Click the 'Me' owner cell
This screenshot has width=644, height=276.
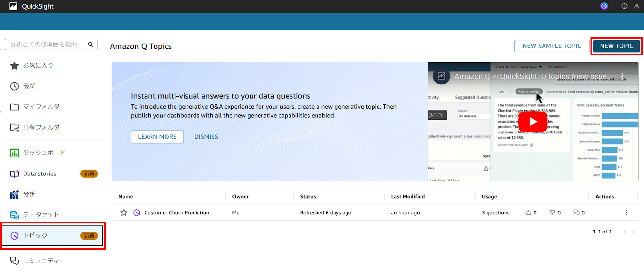pos(236,213)
